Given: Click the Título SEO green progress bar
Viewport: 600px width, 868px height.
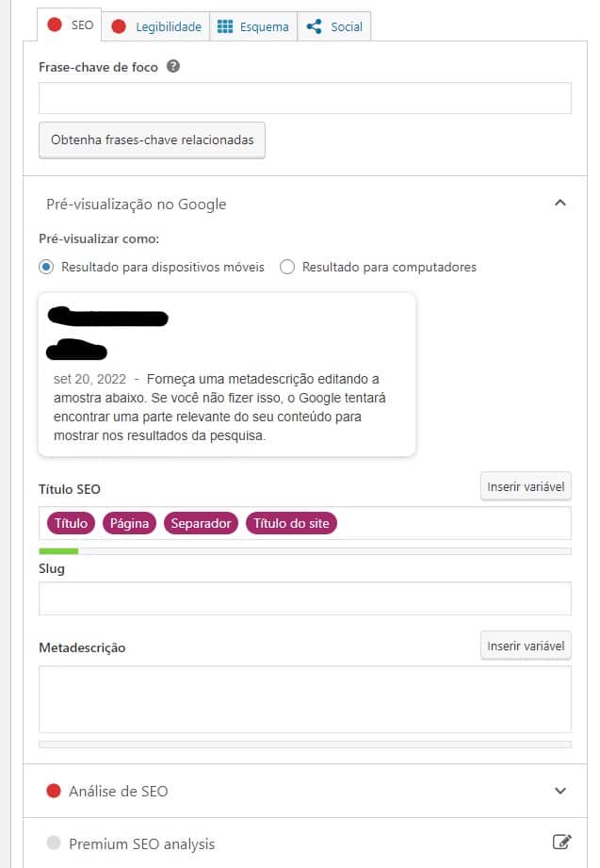Looking at the screenshot, I should click(58, 550).
